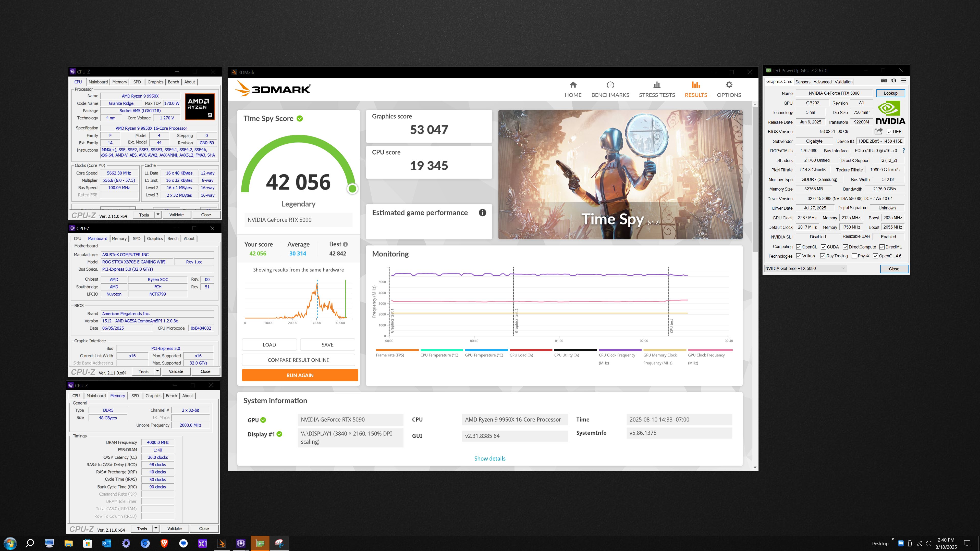Screen dimensions: 980x551
Task: Go to 3DMark Benchmarks section
Action: [610, 89]
